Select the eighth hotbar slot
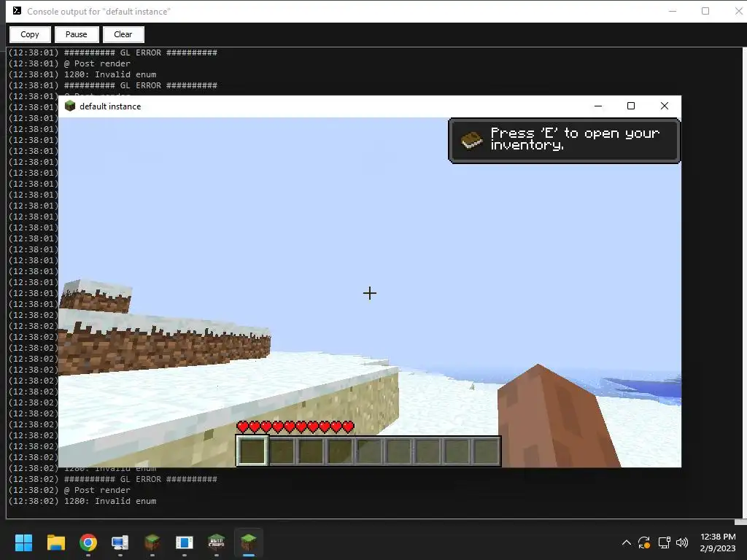 pos(457,451)
